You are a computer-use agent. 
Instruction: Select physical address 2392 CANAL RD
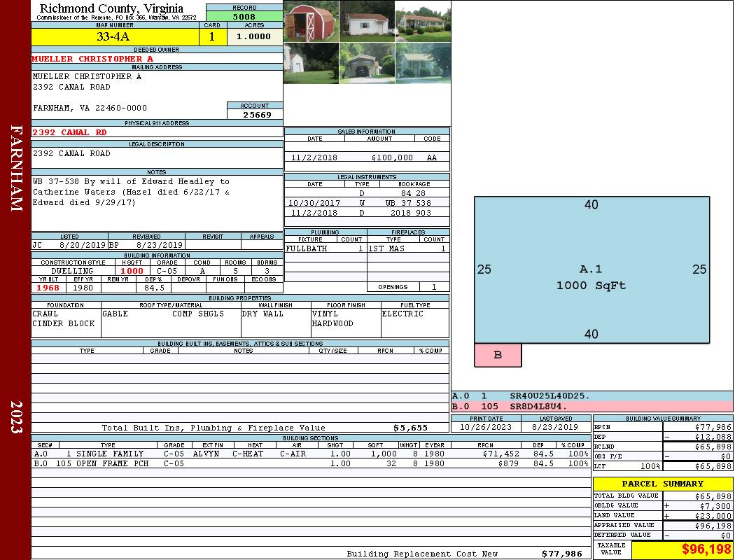click(x=69, y=132)
